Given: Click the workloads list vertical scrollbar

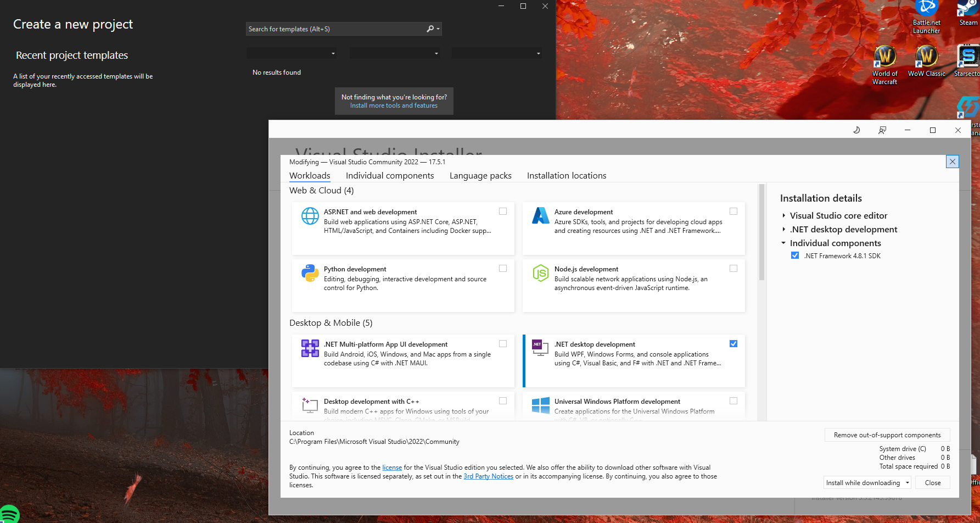Looking at the screenshot, I should tap(761, 233).
